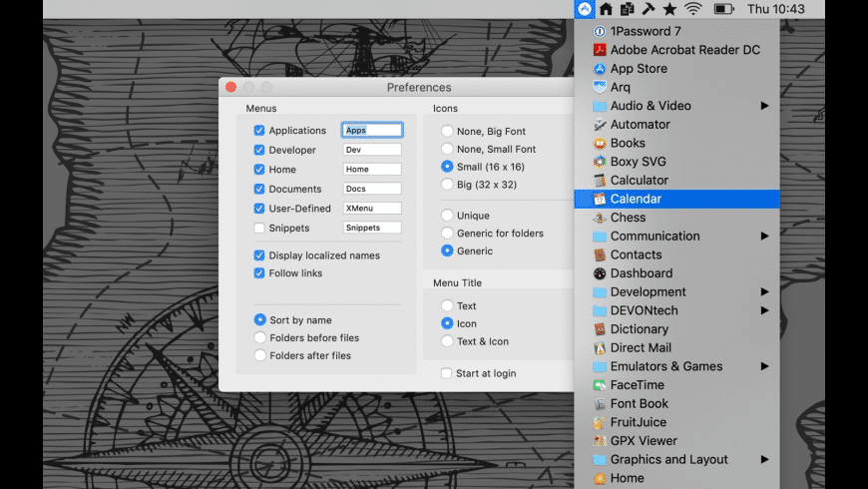This screenshot has height=489, width=868.
Task: Open the User-Defined star icon in menu bar
Action: [669, 9]
